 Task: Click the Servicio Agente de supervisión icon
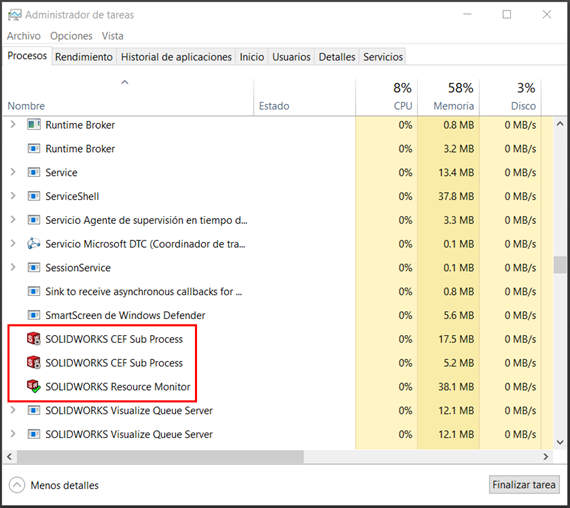[34, 220]
